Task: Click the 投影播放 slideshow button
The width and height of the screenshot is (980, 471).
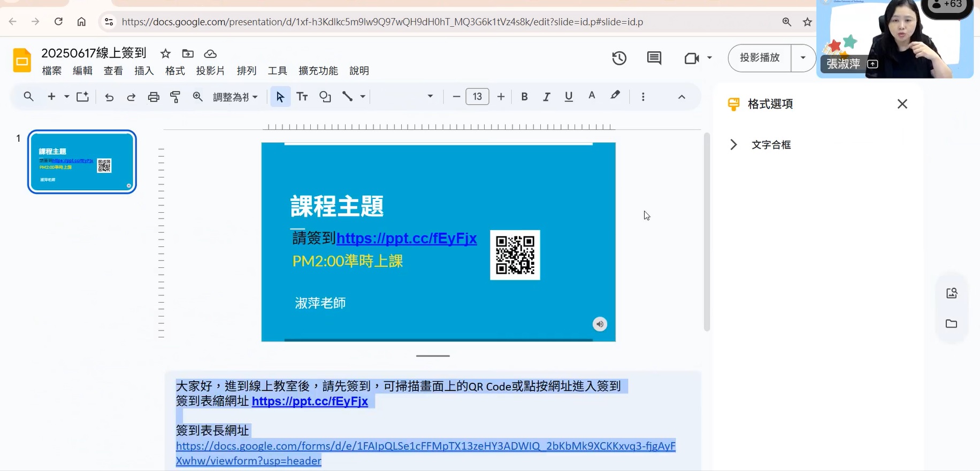Action: pyautogui.click(x=760, y=58)
